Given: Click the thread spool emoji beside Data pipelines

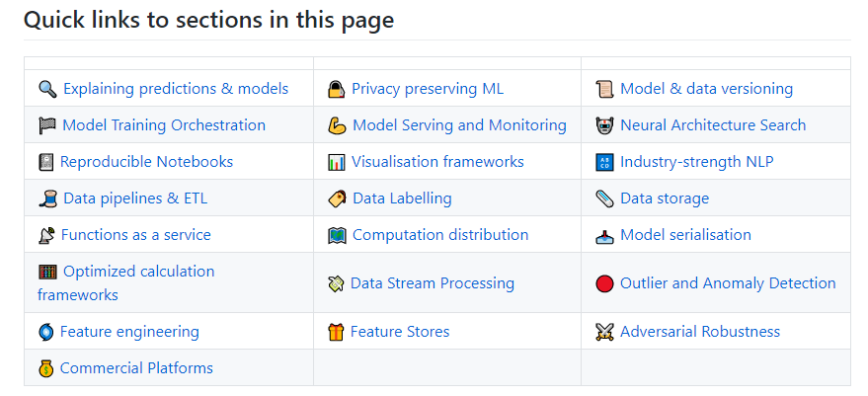Looking at the screenshot, I should tap(47, 198).
